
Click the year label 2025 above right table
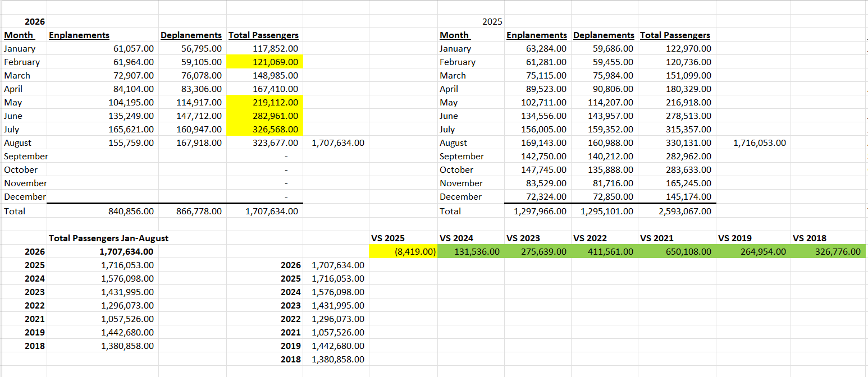click(492, 22)
